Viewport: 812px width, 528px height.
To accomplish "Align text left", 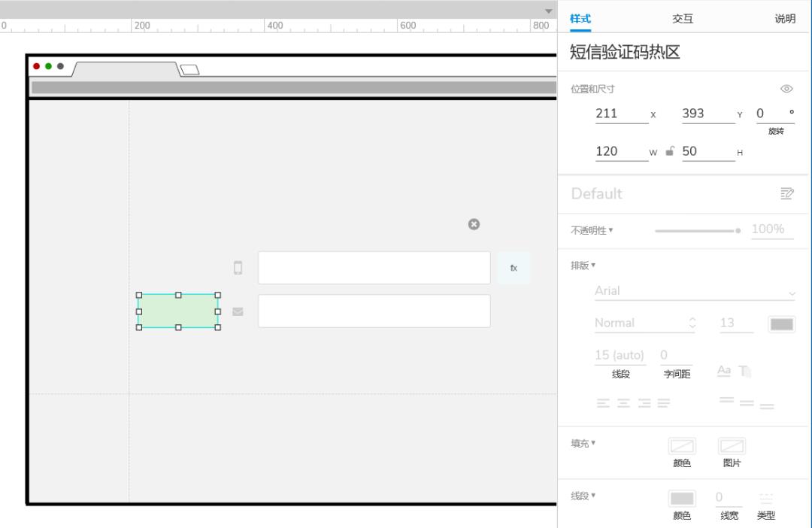I will [603, 402].
